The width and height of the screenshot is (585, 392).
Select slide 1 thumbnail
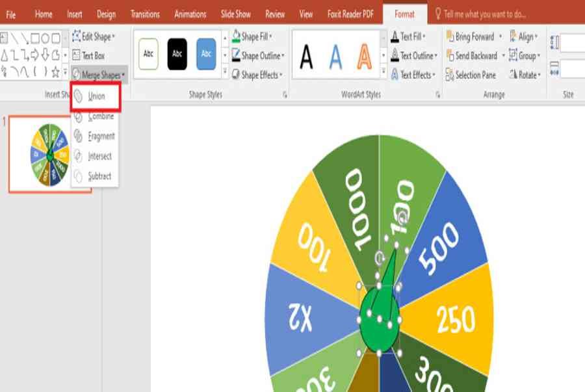coord(50,154)
